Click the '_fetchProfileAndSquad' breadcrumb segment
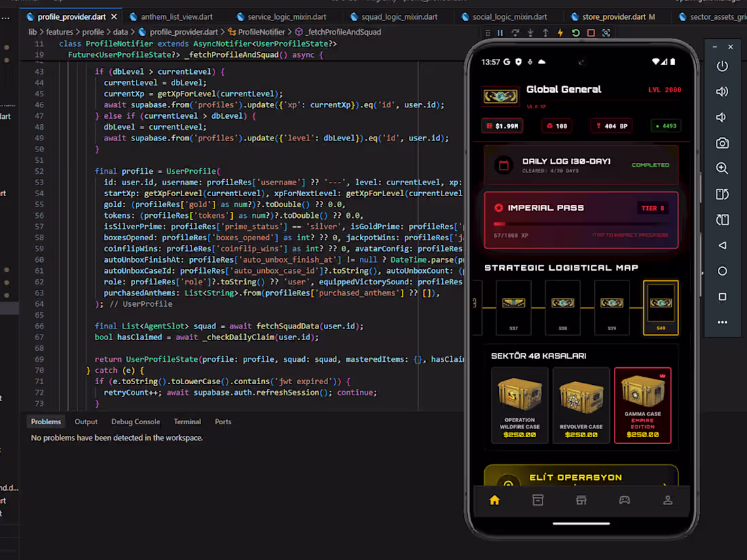The height and width of the screenshot is (560, 747). pos(338,32)
